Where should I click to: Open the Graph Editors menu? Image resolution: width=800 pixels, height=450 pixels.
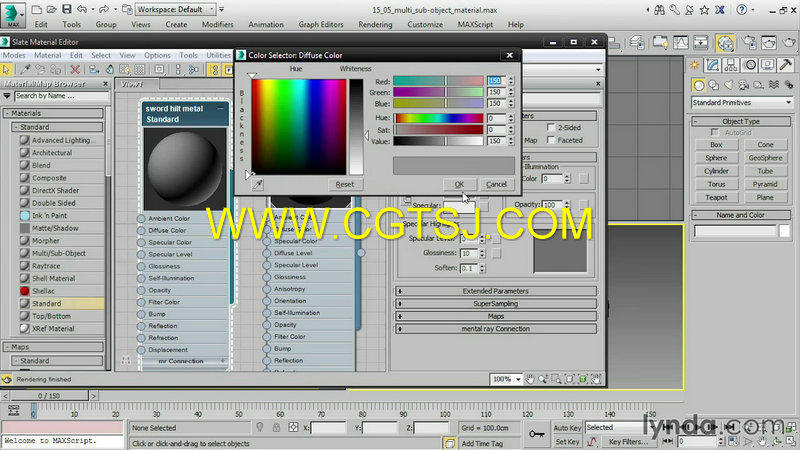[321, 24]
